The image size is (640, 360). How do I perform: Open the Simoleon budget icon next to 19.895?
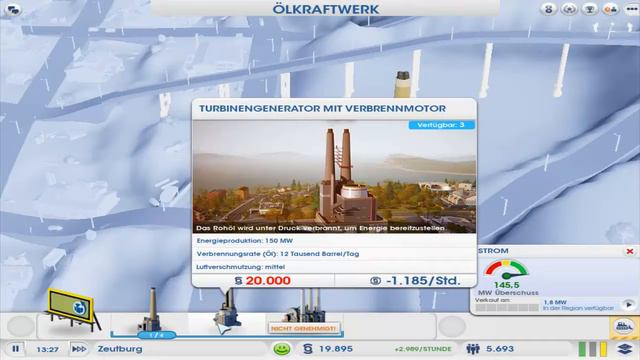(x=308, y=349)
